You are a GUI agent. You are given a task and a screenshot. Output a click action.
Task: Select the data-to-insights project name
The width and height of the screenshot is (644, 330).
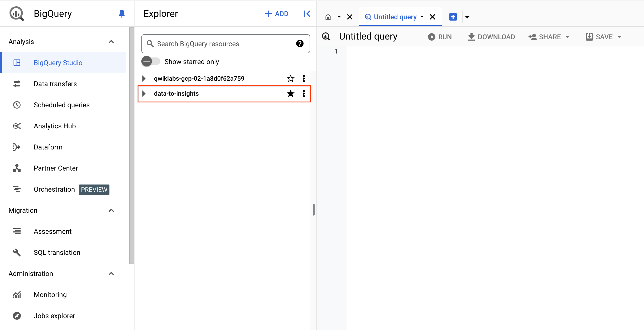click(176, 94)
